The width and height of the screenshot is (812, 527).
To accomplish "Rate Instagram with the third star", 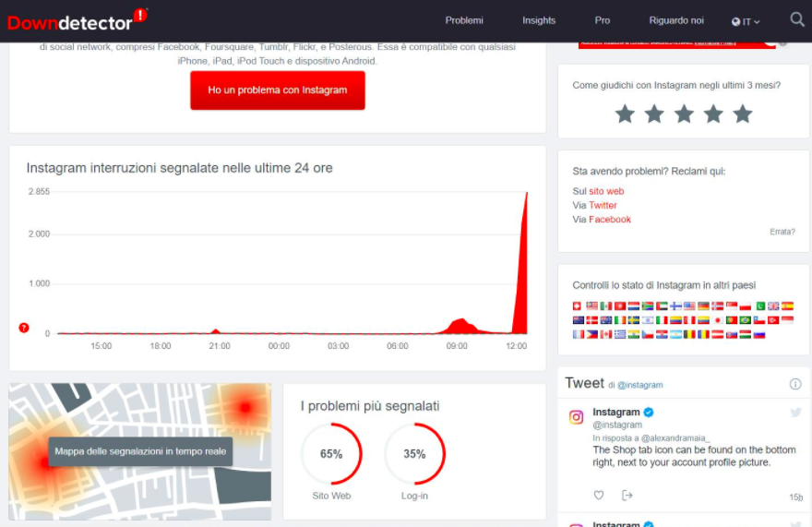I will (x=684, y=114).
